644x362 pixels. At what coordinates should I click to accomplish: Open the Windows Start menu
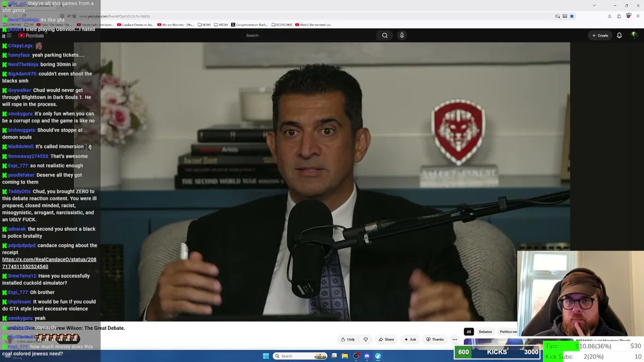point(266,356)
